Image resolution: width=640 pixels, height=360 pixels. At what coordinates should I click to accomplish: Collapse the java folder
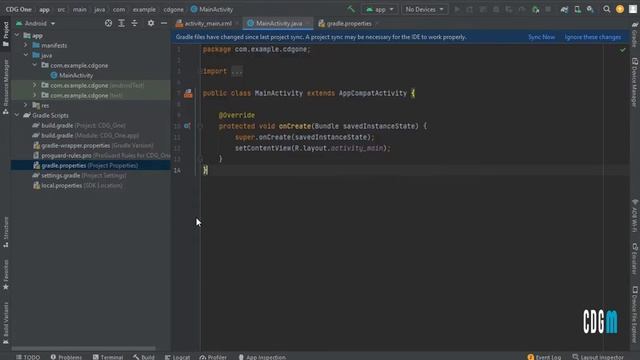(26, 55)
